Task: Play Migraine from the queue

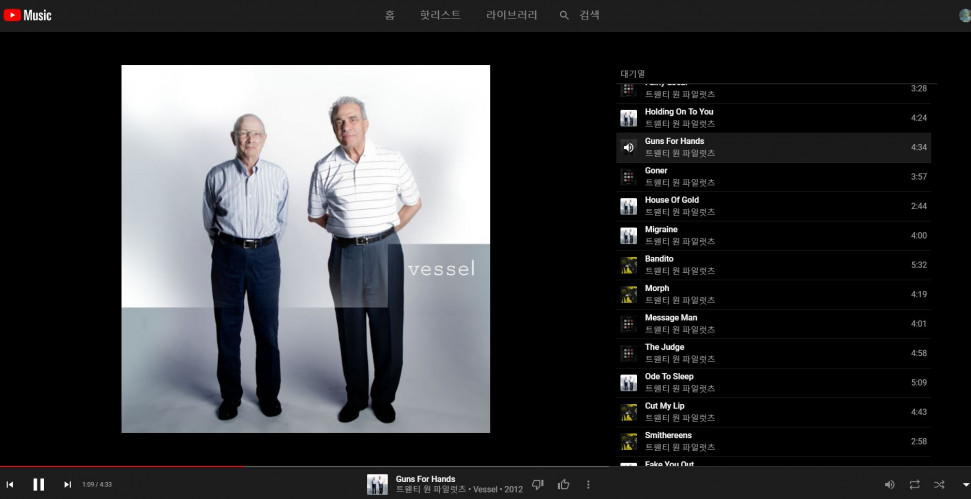Action: (773, 235)
